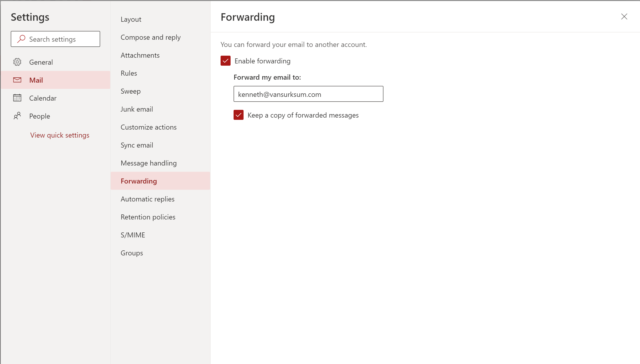Select Automatic replies option
Image resolution: width=640 pixels, height=364 pixels.
147,199
